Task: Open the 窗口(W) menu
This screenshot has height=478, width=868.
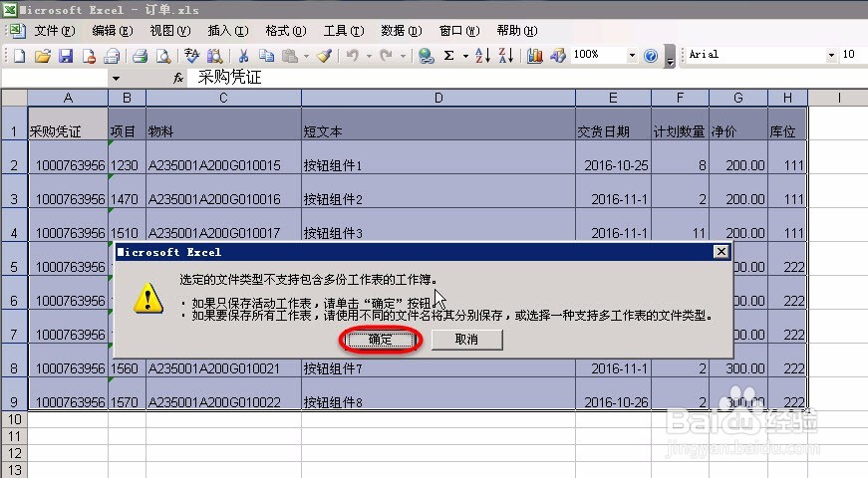Action: pos(458,31)
